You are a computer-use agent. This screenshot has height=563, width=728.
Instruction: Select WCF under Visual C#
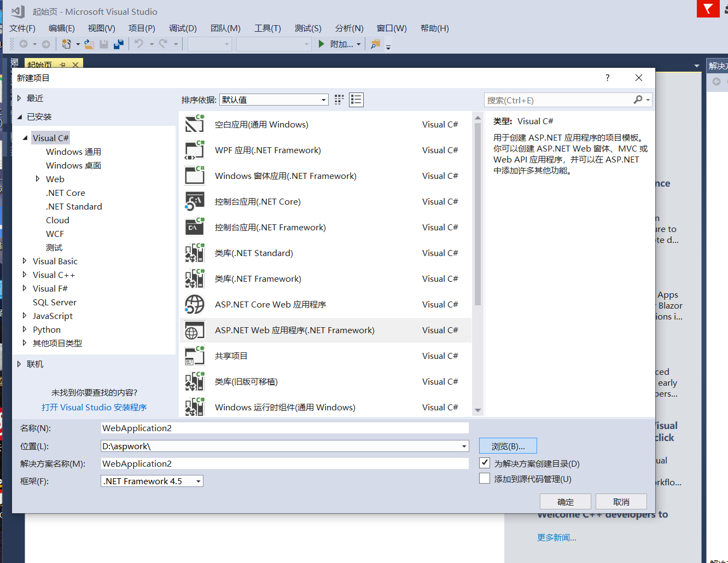(x=55, y=234)
